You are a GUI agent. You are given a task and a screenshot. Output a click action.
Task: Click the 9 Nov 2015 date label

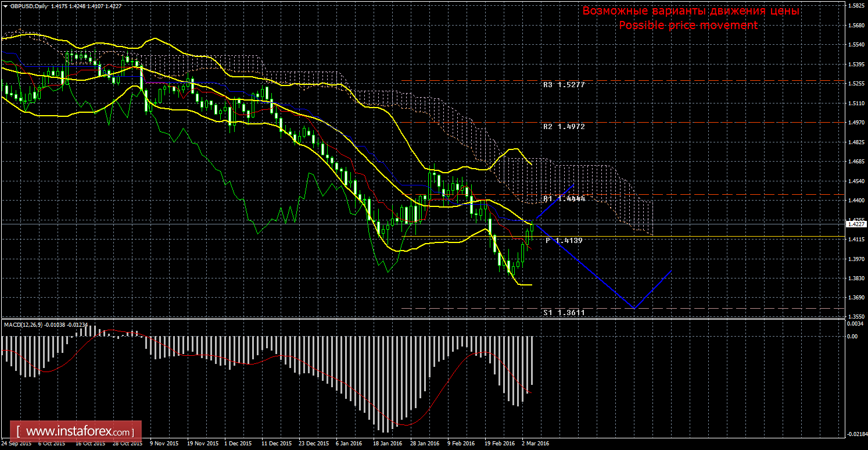(163, 443)
